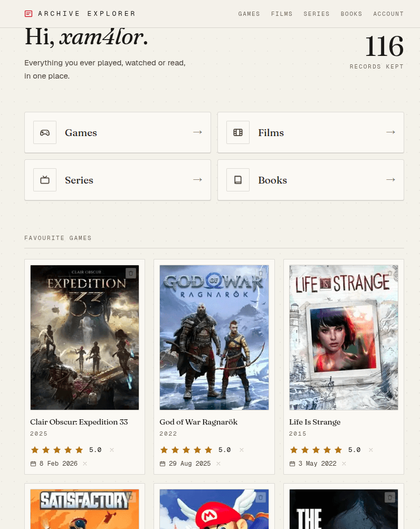Image resolution: width=420 pixels, height=529 pixels.
Task: Clear rating of Life Is Strange
Action: tap(371, 450)
